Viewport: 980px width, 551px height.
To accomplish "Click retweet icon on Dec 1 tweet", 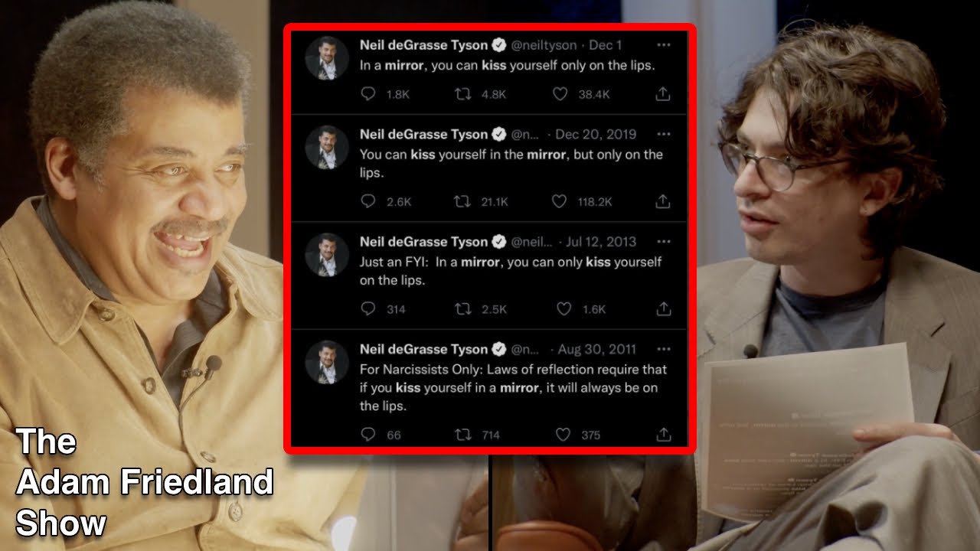I will click(x=463, y=94).
